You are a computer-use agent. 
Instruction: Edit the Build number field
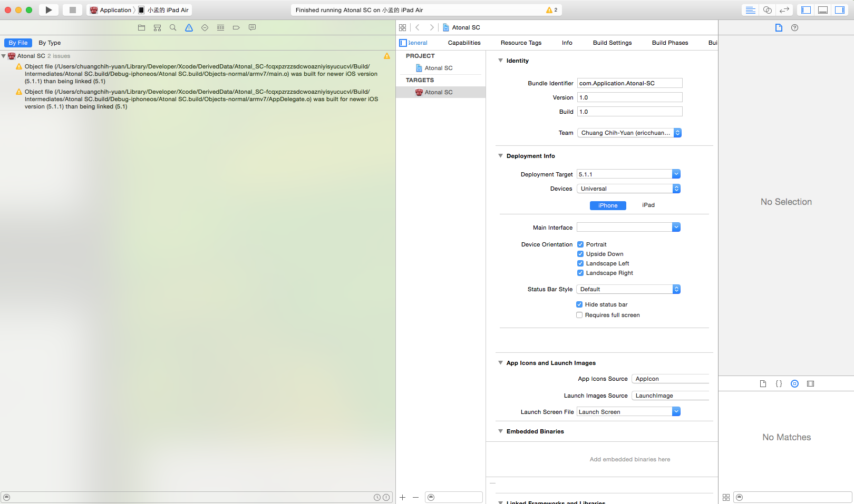(629, 112)
